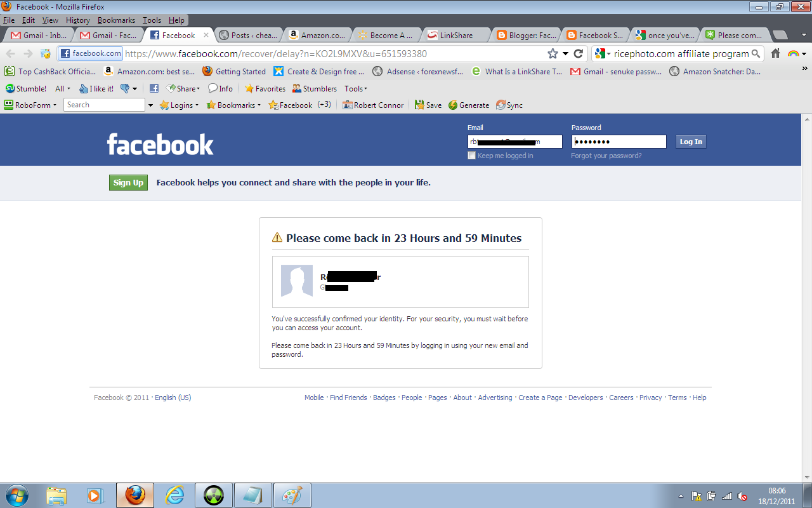
Task: Open the Help menu
Action: point(176,20)
